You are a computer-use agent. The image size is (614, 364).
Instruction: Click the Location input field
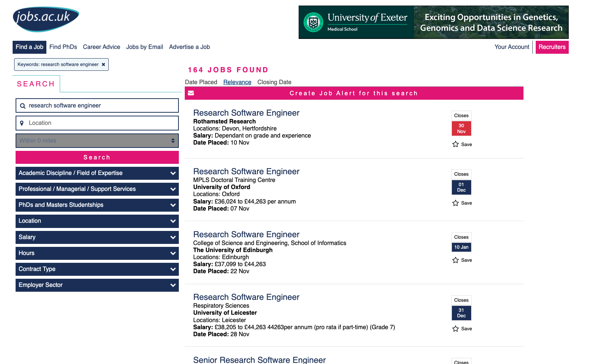97,123
